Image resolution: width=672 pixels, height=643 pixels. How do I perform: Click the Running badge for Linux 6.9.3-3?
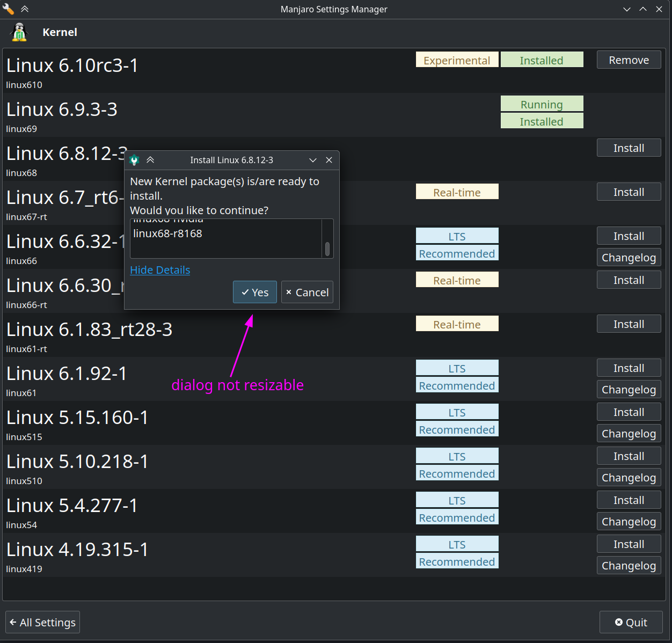[x=542, y=104]
